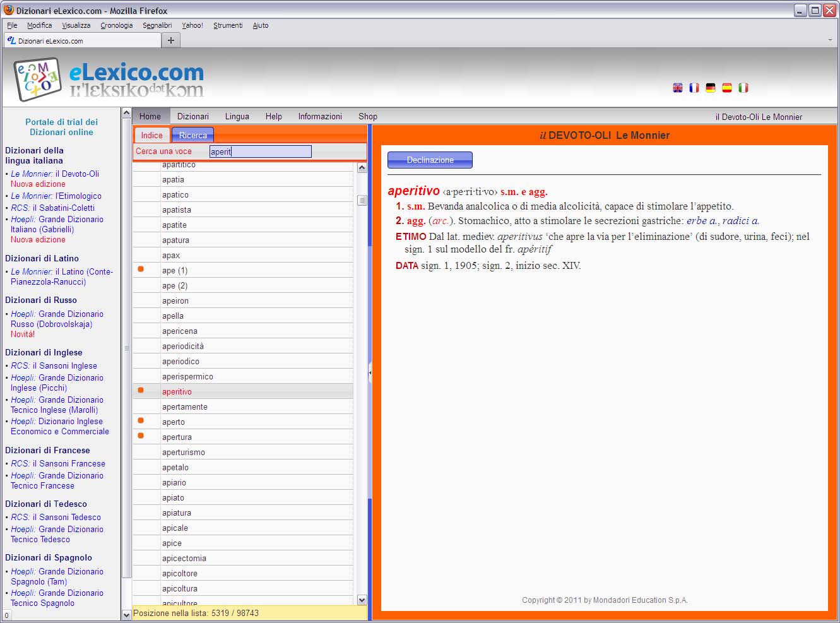Screen dimensions: 840x623
Task: Open Shop in the navigation bar
Action: 368,116
